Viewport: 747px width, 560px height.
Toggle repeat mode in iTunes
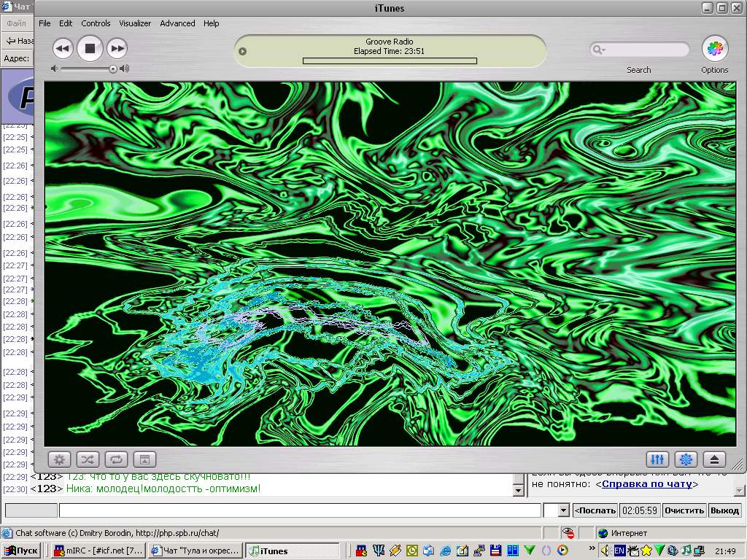[117, 459]
